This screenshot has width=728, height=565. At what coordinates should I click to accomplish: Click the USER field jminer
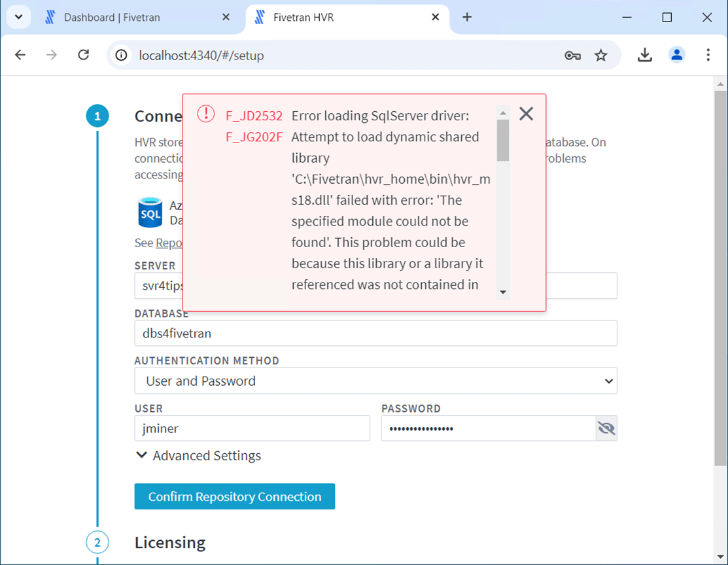[x=252, y=428]
